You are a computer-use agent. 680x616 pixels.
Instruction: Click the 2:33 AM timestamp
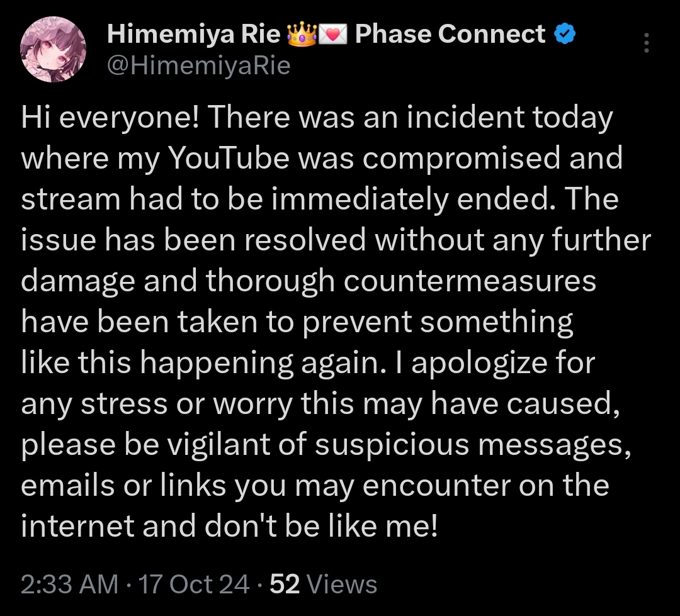tap(69, 584)
